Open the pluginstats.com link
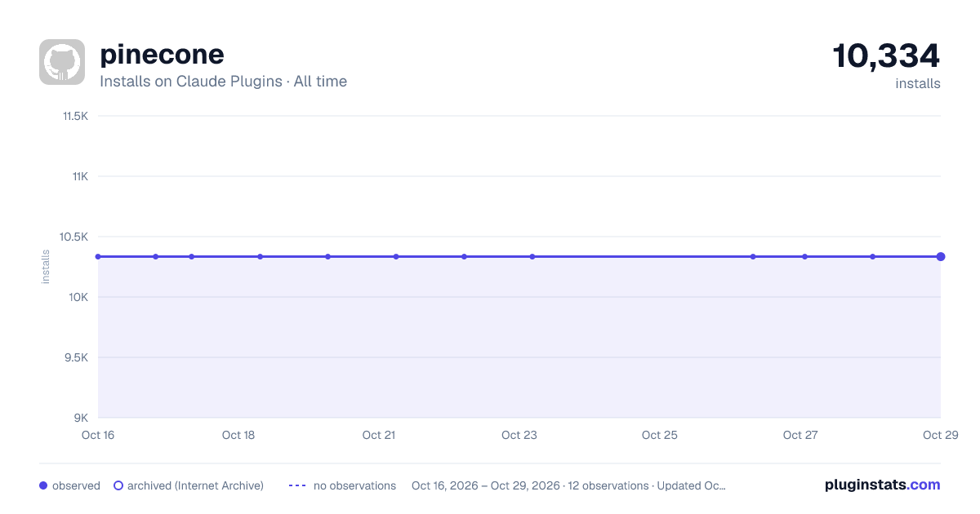Screen dimensions: 980x514 tap(882, 485)
